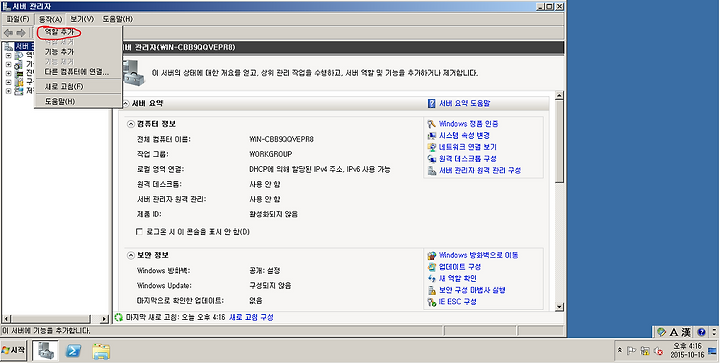Open the 업데이트 구성 link
The height and width of the screenshot is (363, 720).
pos(460,267)
